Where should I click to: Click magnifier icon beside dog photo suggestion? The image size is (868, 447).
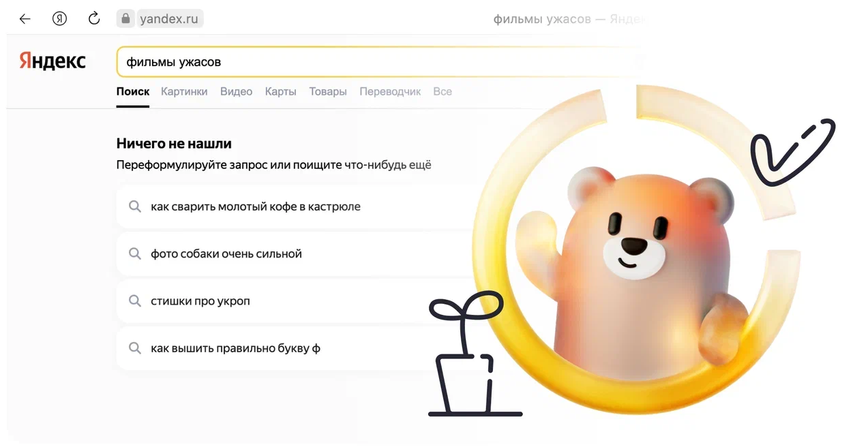point(135,253)
